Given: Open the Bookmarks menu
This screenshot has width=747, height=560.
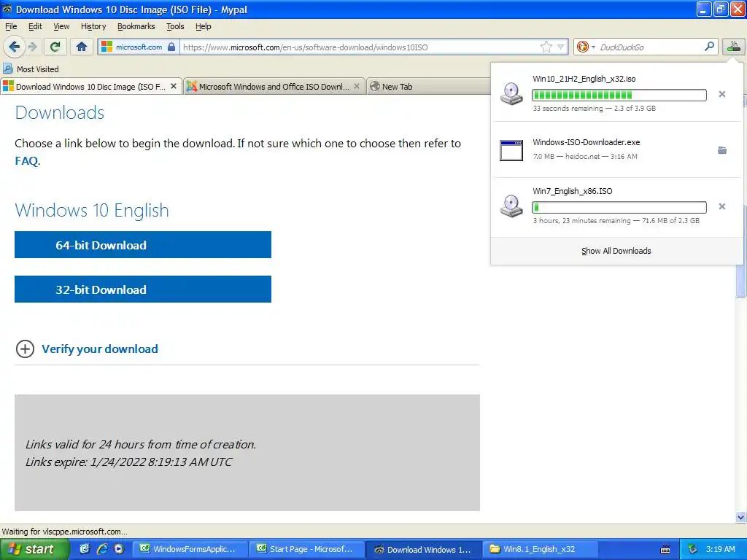Looking at the screenshot, I should coord(136,26).
